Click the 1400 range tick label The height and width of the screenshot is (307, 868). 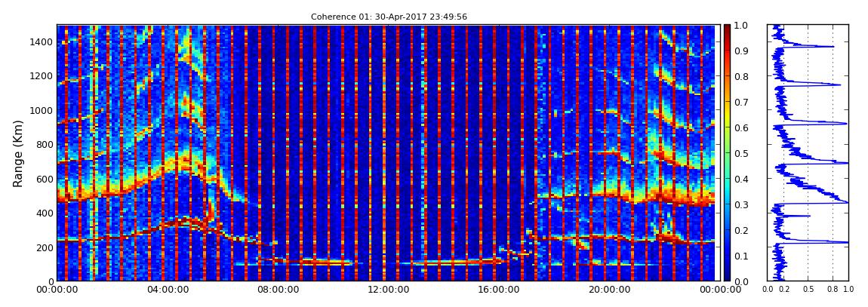pyautogui.click(x=42, y=42)
